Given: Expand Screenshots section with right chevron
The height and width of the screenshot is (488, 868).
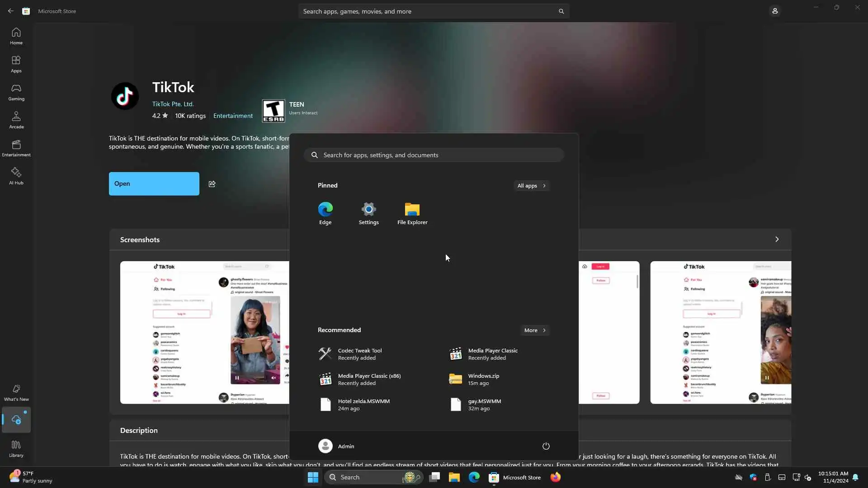Looking at the screenshot, I should pos(777,239).
